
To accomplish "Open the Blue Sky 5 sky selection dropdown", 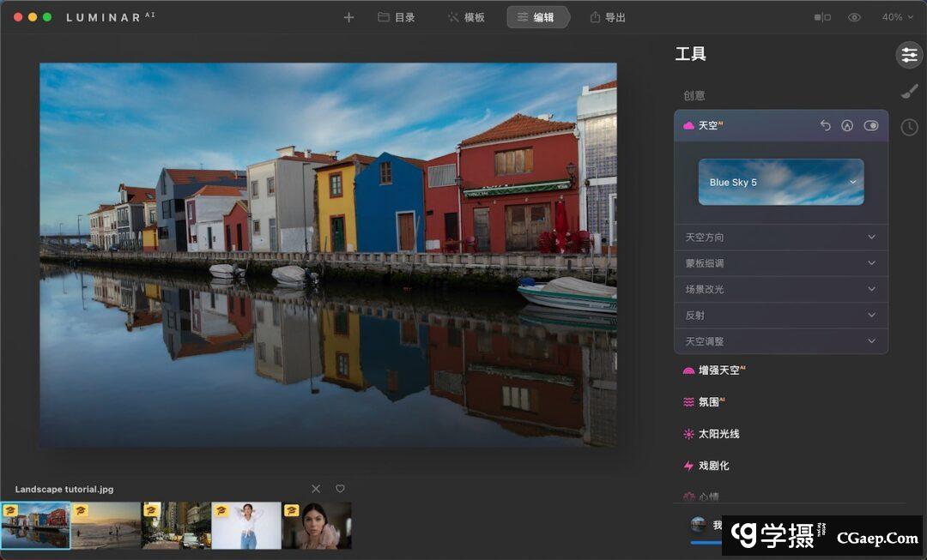I will click(x=781, y=182).
